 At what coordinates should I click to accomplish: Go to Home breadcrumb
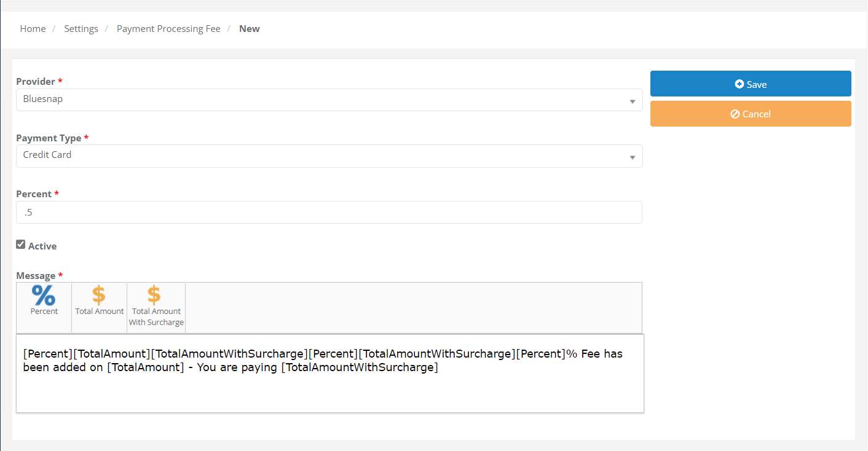[x=33, y=29]
